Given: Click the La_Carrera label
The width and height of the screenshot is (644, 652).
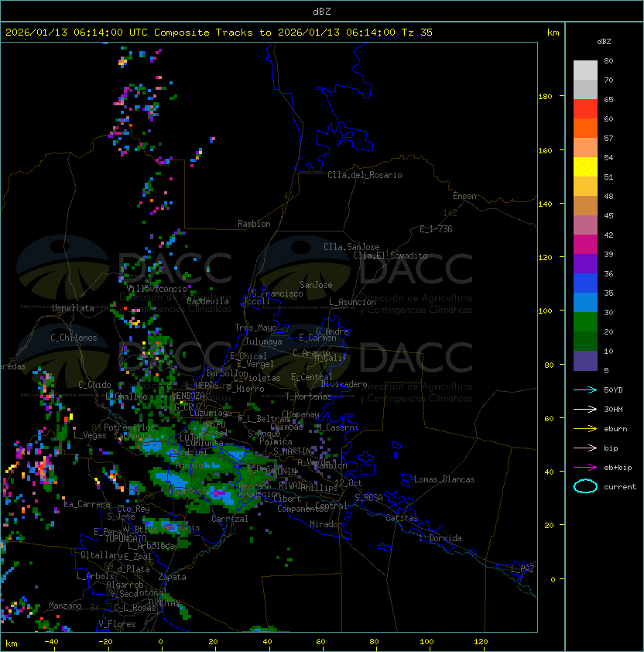Looking at the screenshot, I should coord(87,504).
